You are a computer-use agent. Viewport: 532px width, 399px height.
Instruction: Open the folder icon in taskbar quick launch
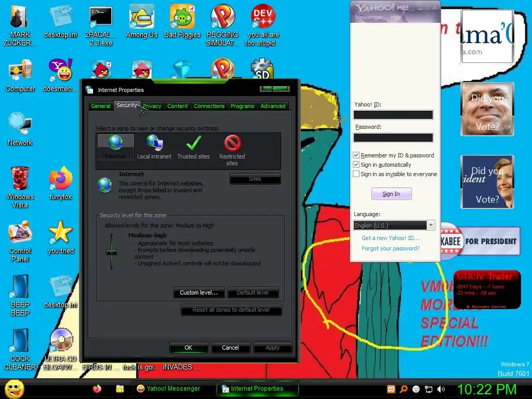pyautogui.click(x=120, y=389)
